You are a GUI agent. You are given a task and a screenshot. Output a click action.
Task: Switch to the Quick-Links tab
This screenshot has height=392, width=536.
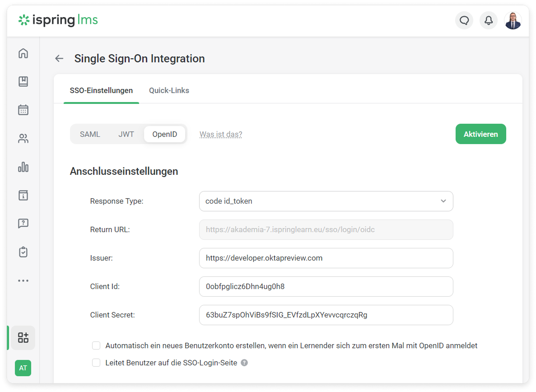[x=169, y=91]
